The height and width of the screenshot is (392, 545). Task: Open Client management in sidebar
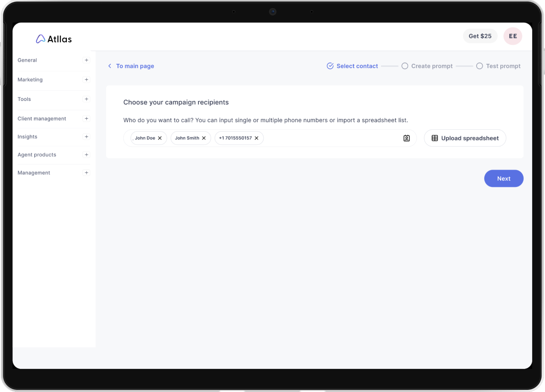42,119
